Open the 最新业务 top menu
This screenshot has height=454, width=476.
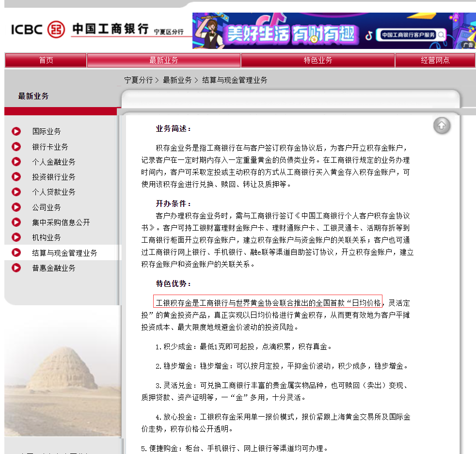pos(164,60)
